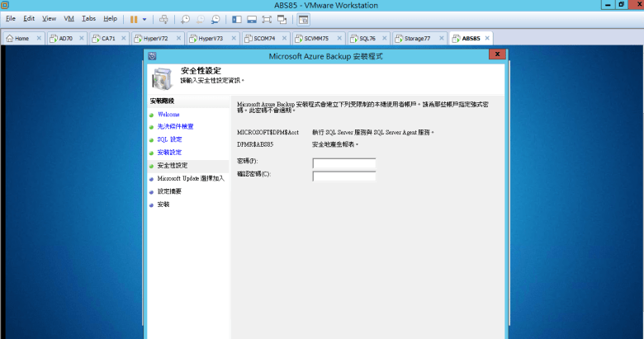Click the 確認密碼(C) confirm password field
Image resolution: width=644 pixels, height=339 pixels.
tap(343, 176)
